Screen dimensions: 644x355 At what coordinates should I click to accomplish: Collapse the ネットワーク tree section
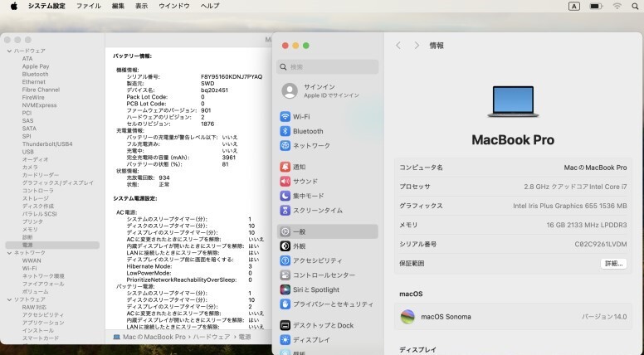[9, 253]
